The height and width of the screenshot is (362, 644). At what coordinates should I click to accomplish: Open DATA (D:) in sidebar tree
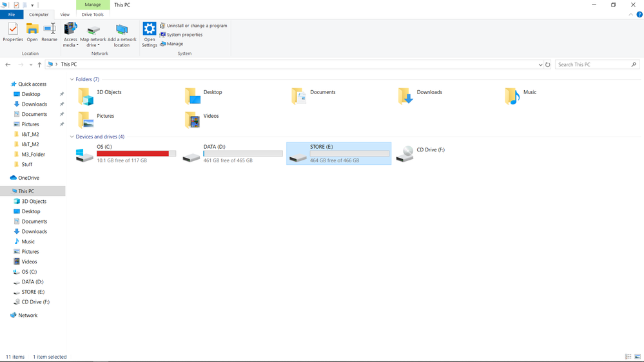[29, 281]
